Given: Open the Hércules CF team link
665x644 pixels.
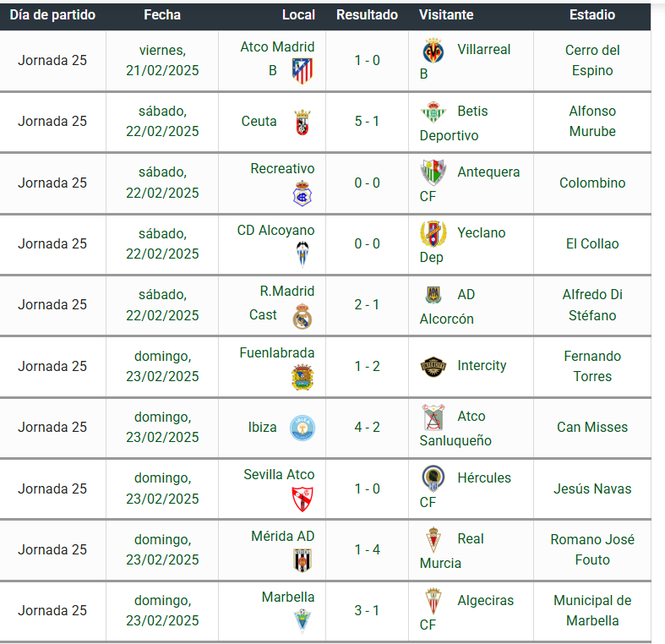Looking at the screenshot, I should 466,489.
